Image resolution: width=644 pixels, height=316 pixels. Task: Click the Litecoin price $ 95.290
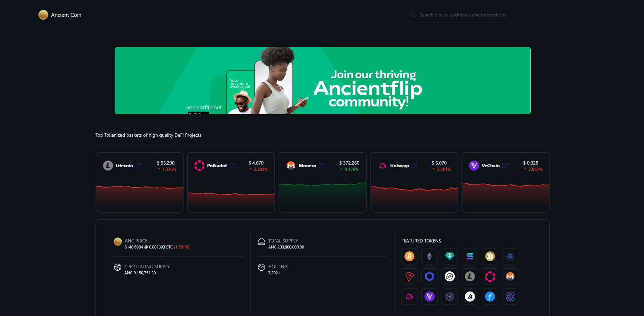(166, 163)
